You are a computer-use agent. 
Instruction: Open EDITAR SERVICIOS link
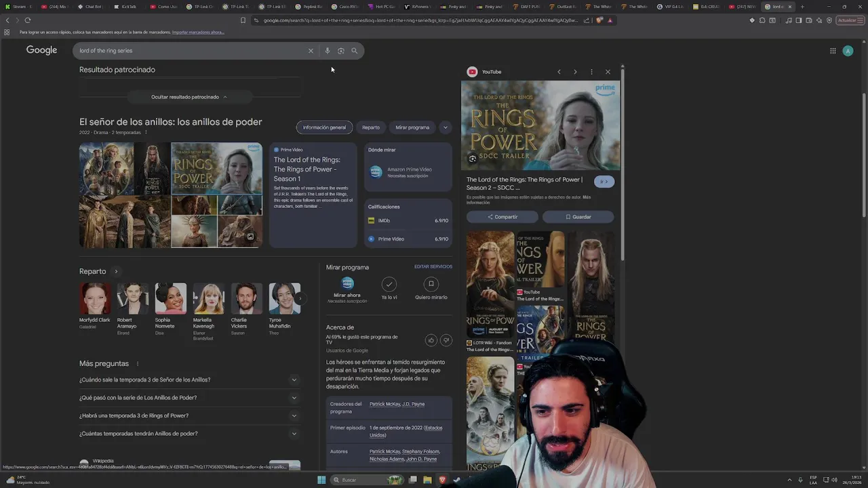[x=433, y=266]
